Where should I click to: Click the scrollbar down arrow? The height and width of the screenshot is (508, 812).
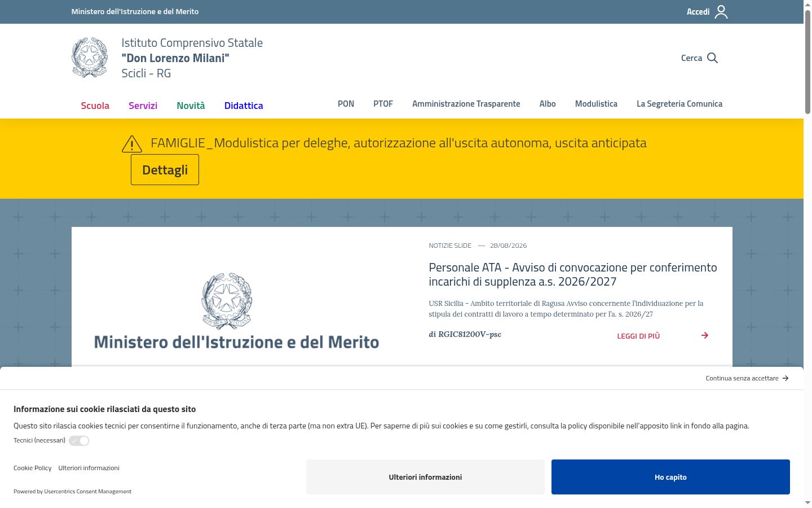click(x=807, y=503)
